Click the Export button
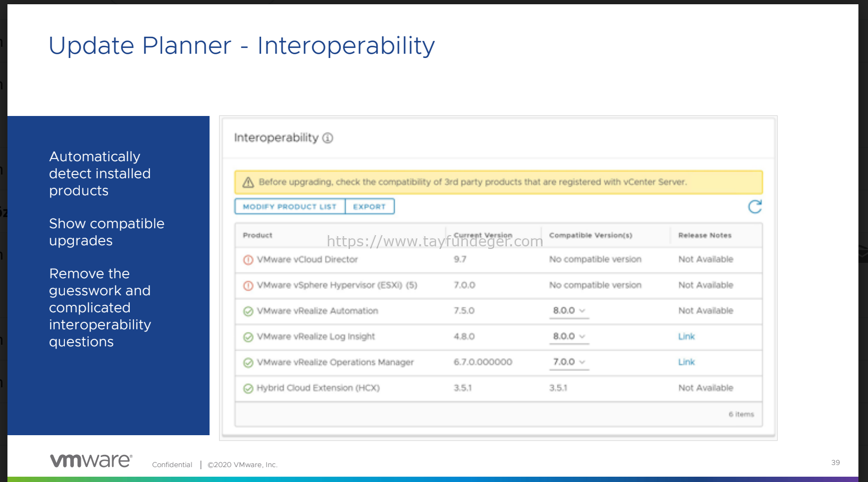This screenshot has height=482, width=868. tap(370, 206)
